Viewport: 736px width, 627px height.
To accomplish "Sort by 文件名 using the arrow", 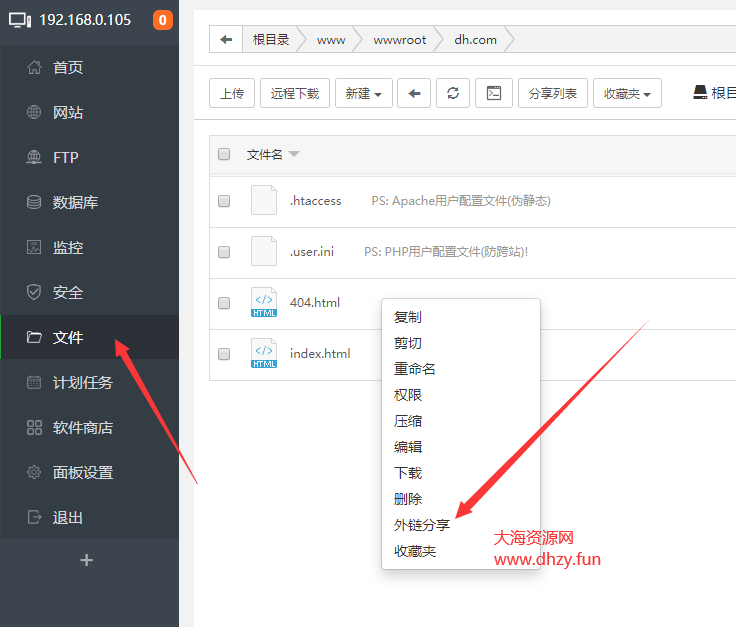I will pyautogui.click(x=294, y=155).
